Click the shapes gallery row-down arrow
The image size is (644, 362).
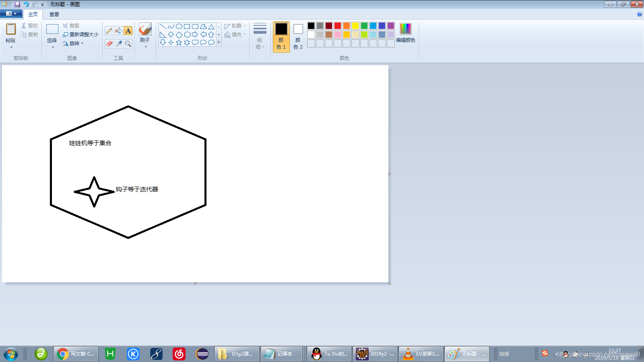219,35
